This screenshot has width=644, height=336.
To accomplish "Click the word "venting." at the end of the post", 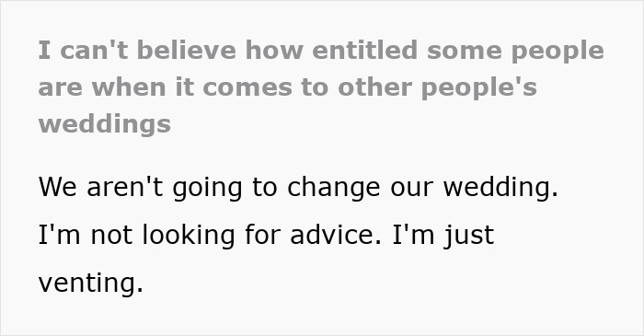I will (x=91, y=284).
